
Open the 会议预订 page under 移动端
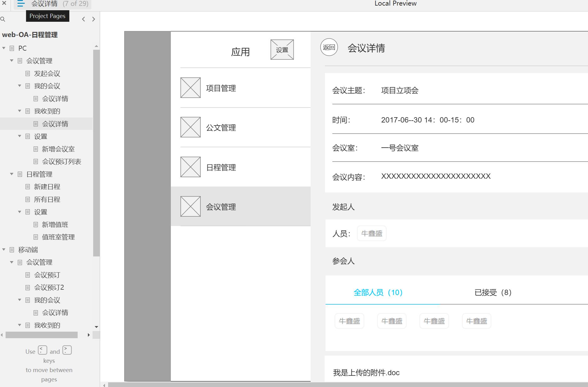tap(47, 275)
